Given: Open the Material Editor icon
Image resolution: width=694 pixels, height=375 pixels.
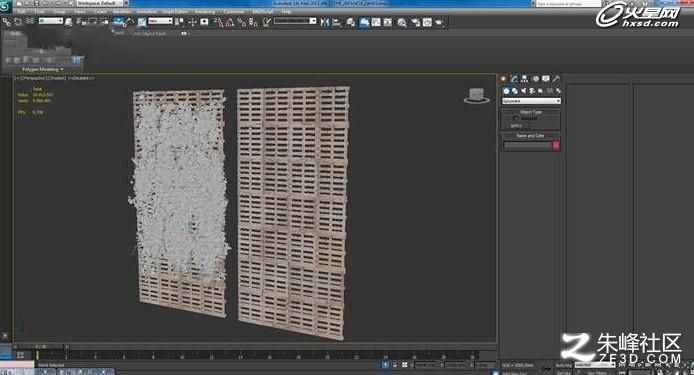Looking at the screenshot, I should point(401,22).
